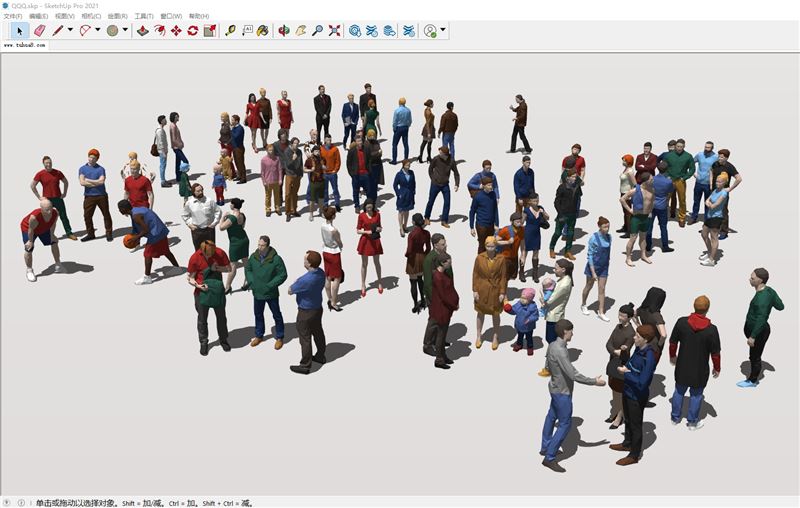
Task: Open the 3D Warehouse icon
Action: [x=355, y=31]
